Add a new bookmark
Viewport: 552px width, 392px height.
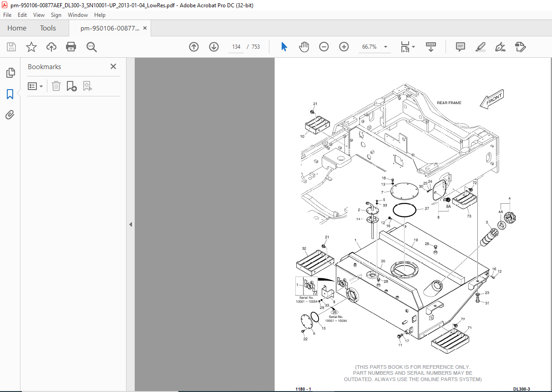pos(71,86)
